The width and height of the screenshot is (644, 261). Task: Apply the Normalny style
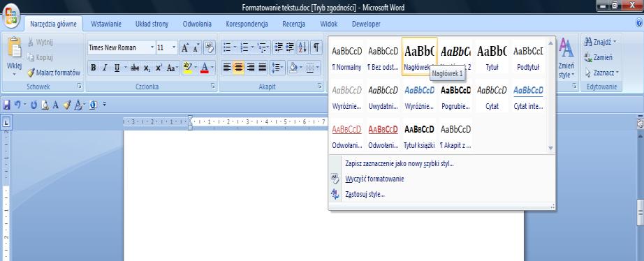347,57
